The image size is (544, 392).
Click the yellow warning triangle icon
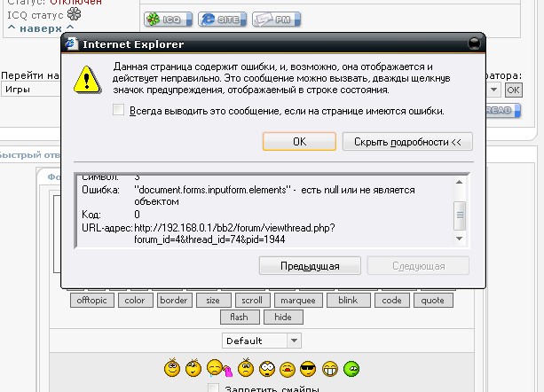tap(87, 80)
